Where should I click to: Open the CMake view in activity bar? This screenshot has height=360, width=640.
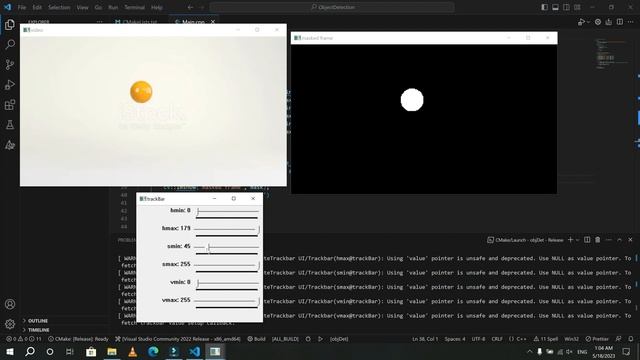(x=10, y=145)
